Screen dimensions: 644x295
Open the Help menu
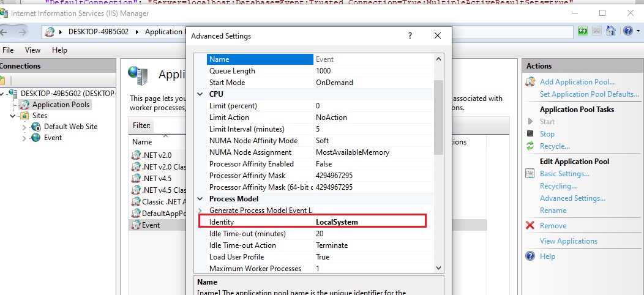click(59, 50)
